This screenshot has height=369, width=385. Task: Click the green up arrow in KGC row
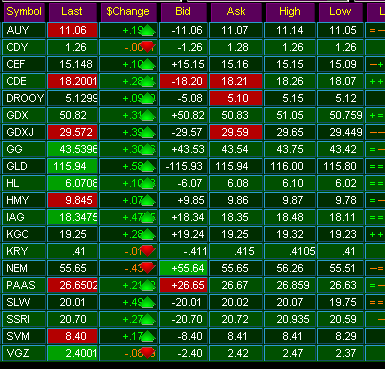[x=148, y=234]
